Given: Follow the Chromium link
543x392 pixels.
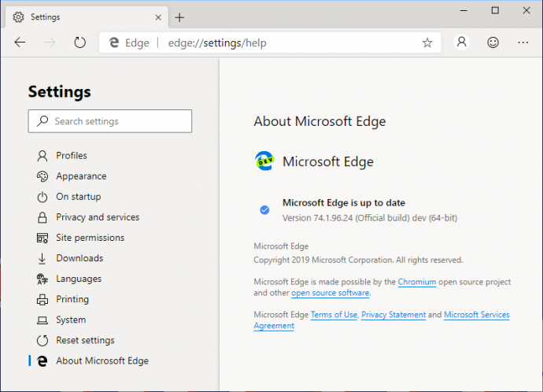Looking at the screenshot, I should tap(417, 282).
